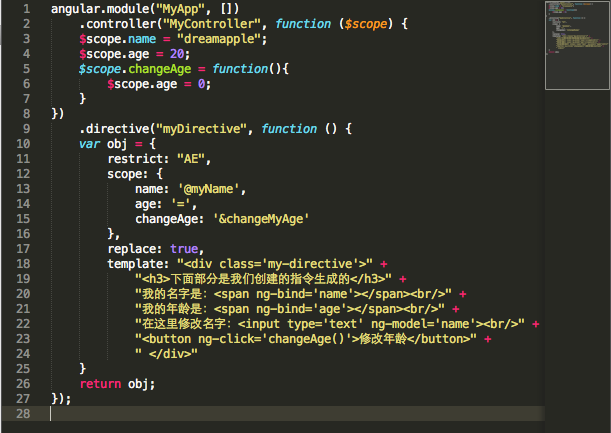Click the empty last line 28
The width and height of the screenshot is (611, 433).
(300, 414)
